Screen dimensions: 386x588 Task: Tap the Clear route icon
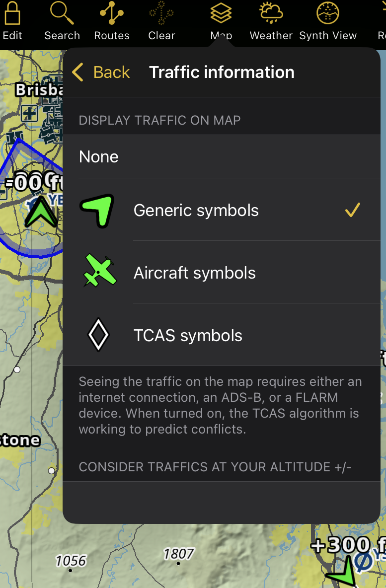[161, 15]
